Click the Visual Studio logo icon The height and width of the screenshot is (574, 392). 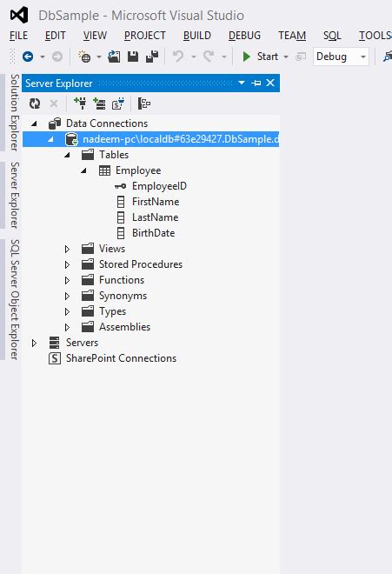(19, 16)
